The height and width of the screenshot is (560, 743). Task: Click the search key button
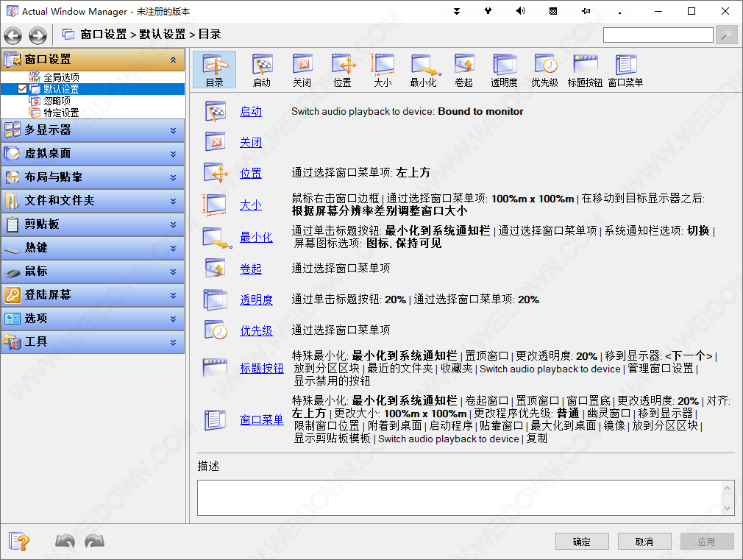tap(726, 35)
